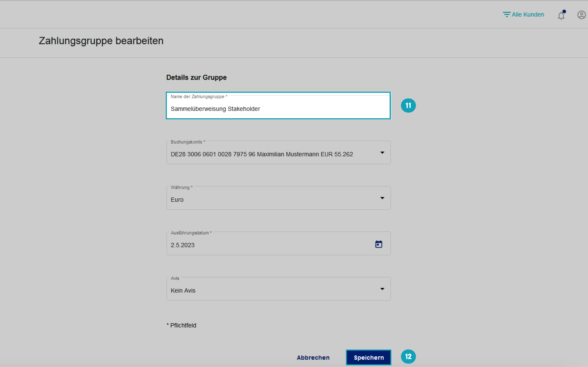Click the Name der Zahlungsgruppe input field
This screenshot has width=588, height=367.
coord(278,106)
